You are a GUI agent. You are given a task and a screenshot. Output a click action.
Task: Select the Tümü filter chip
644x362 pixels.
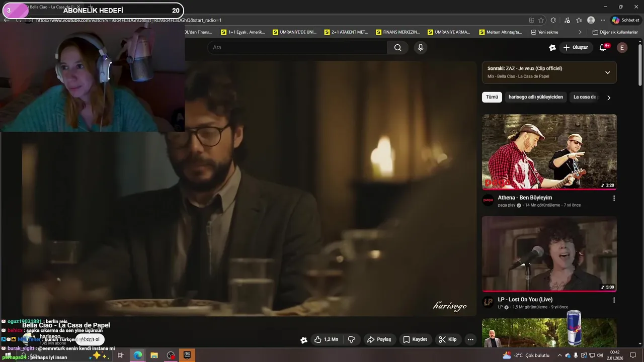pyautogui.click(x=492, y=97)
